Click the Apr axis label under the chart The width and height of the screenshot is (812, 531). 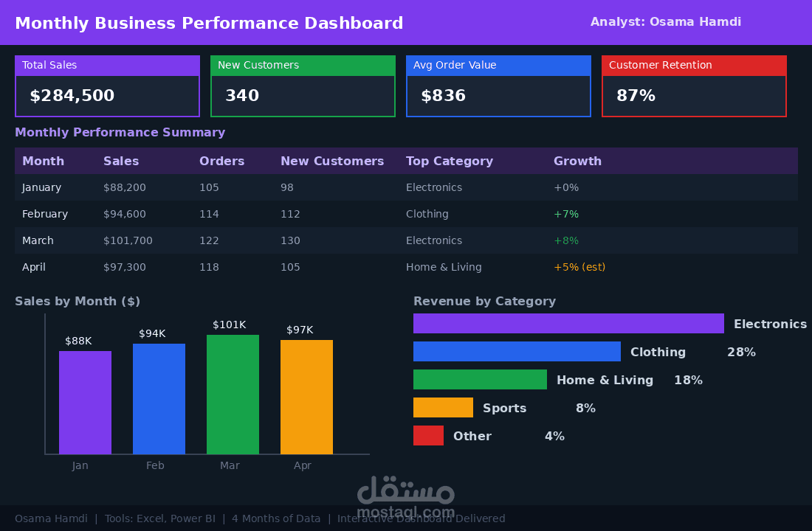(x=303, y=465)
